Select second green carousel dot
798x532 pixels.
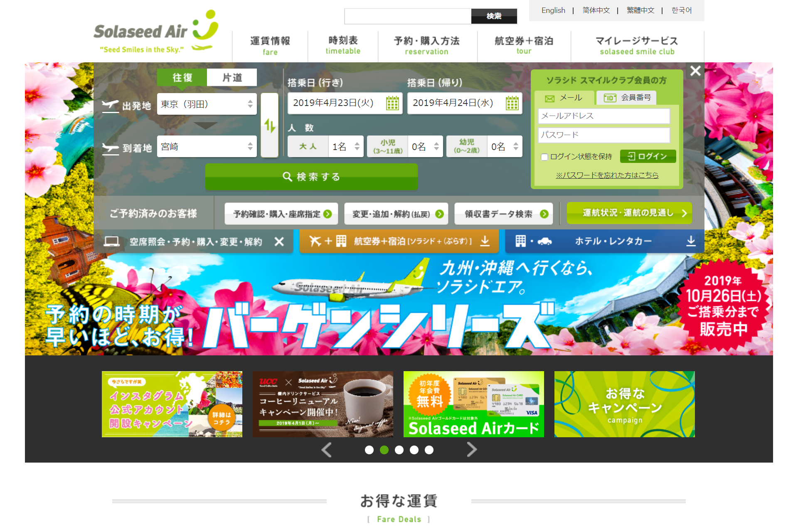[x=384, y=450]
